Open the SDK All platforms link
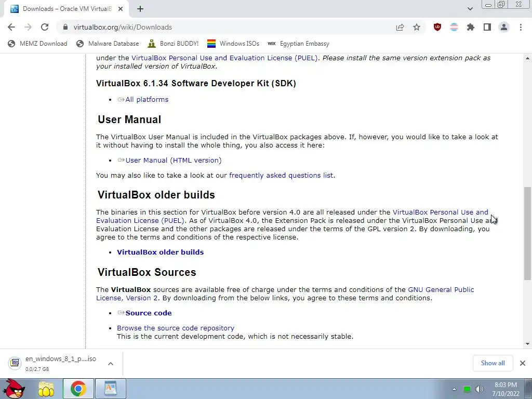532x399 pixels. click(147, 99)
